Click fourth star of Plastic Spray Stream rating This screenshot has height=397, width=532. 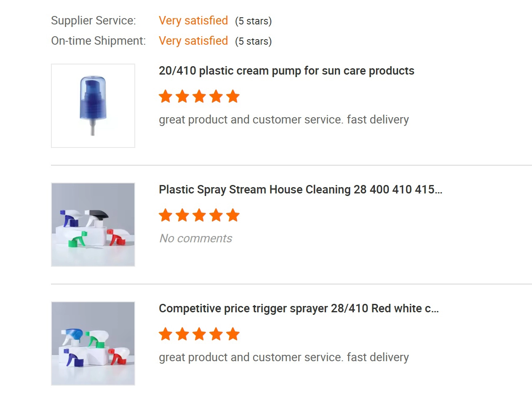(x=216, y=215)
